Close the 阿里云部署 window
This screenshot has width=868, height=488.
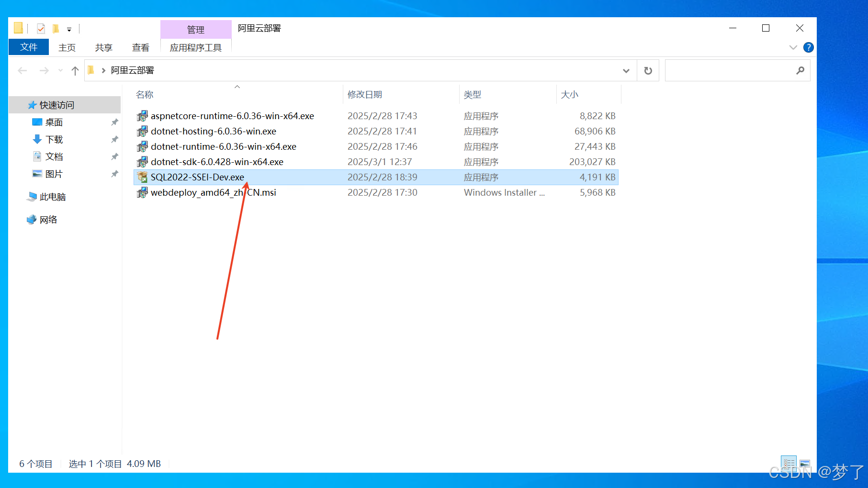pos(800,28)
